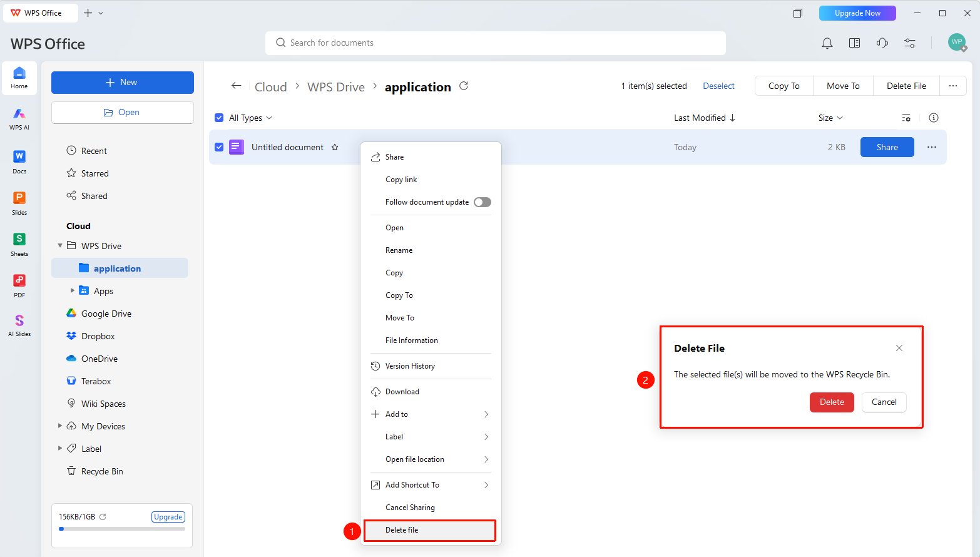
Task: Refresh the application folder listing
Action: click(464, 86)
